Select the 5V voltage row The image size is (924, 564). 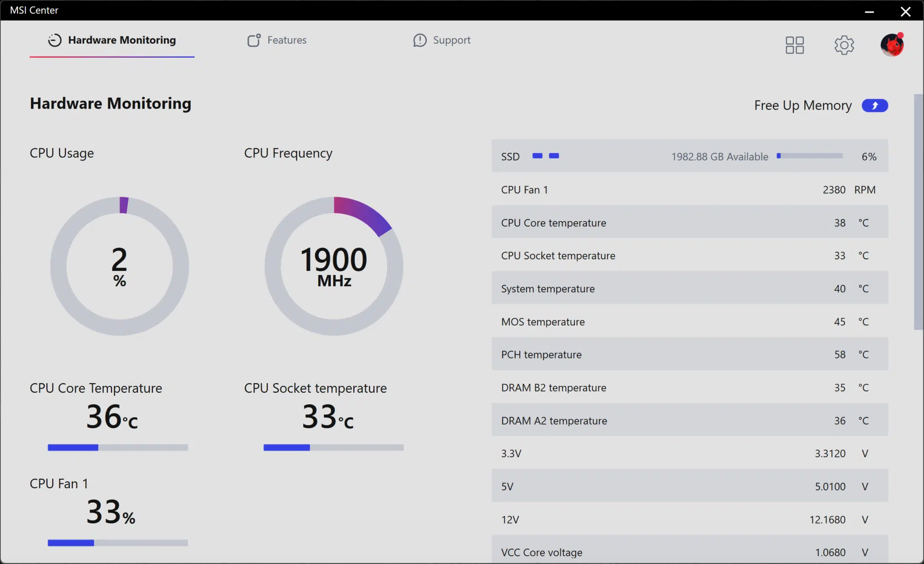pyautogui.click(x=690, y=486)
